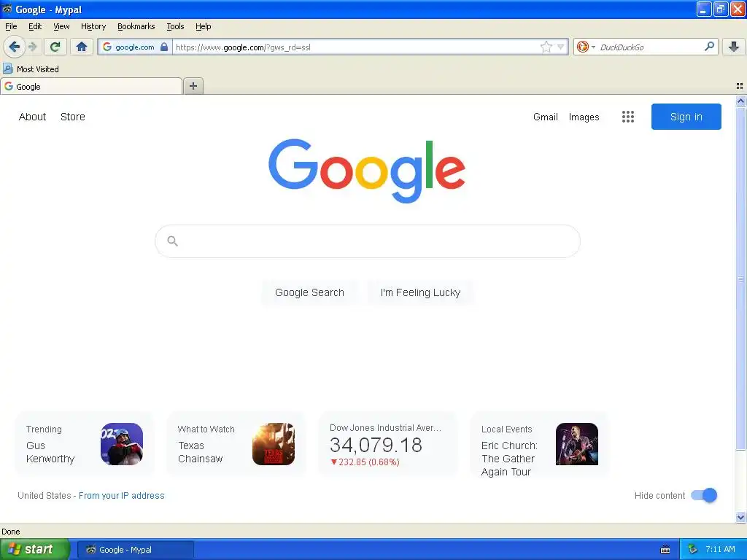The height and width of the screenshot is (560, 747).
Task: Open the home page via house icon
Action: point(82,47)
